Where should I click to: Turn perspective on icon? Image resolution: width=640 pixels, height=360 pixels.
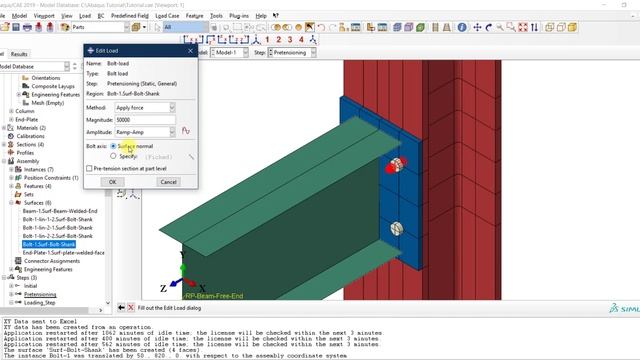click(x=447, y=27)
